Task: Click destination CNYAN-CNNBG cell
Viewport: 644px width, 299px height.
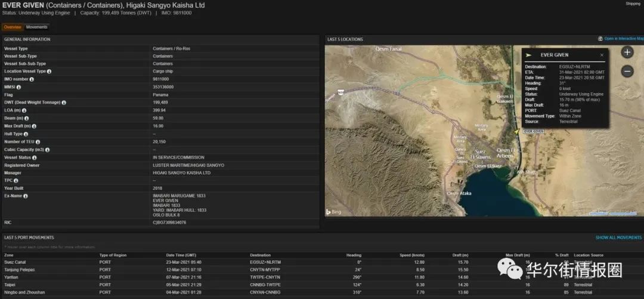Action: click(x=265, y=292)
